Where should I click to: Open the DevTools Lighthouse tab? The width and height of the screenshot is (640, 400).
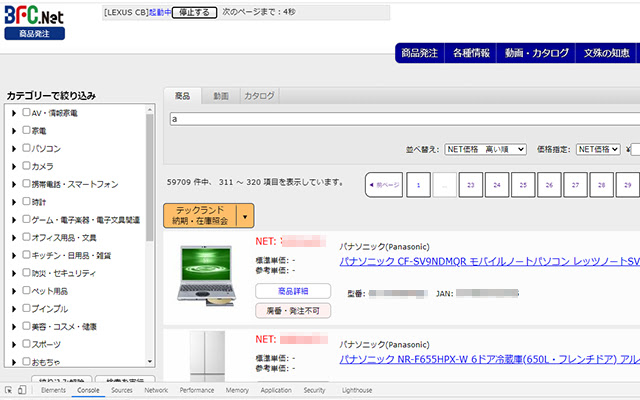pyautogui.click(x=357, y=390)
